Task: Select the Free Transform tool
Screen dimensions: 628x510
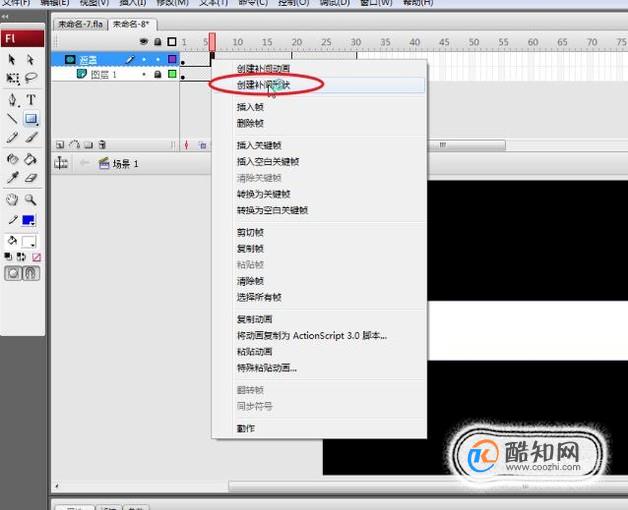Action: pos(12,78)
